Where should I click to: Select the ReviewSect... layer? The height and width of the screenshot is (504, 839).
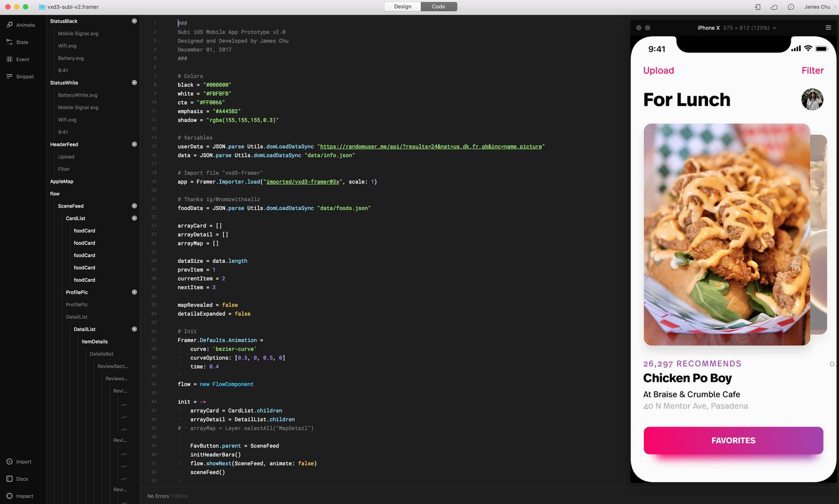[112, 366]
